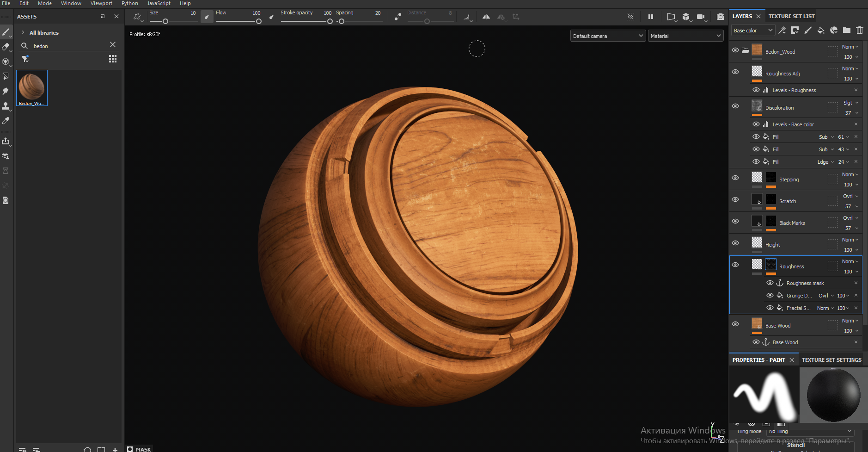Pick the Material picker eyedropper tool
Viewport: 868px width, 452px height.
point(6,121)
